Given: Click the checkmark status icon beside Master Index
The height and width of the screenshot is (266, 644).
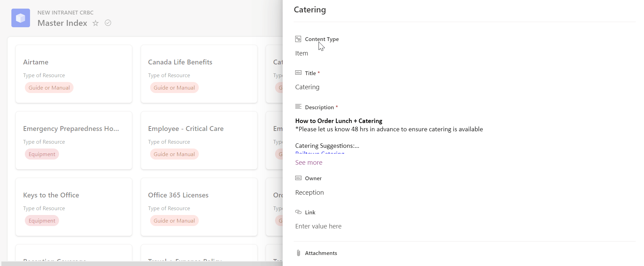Looking at the screenshot, I should [108, 23].
